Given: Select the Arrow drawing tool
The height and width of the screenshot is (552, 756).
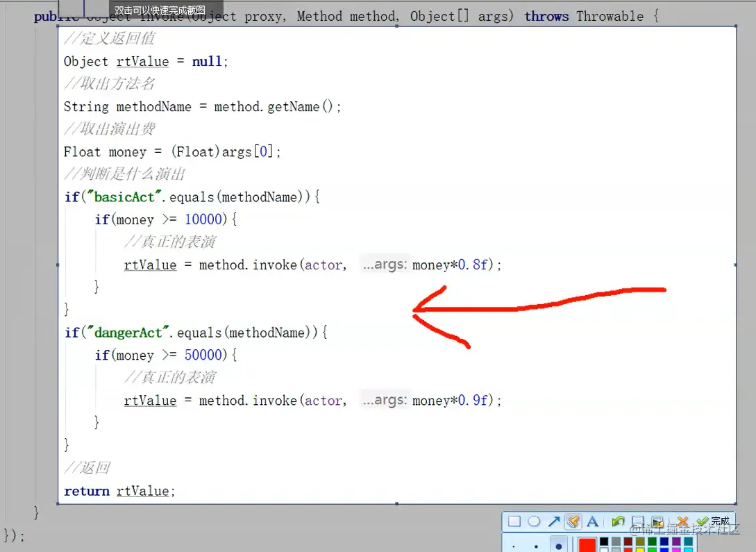Looking at the screenshot, I should pos(554,521).
